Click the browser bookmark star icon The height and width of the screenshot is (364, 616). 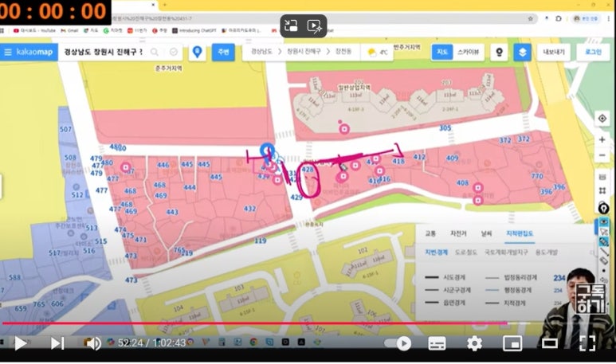click(531, 18)
